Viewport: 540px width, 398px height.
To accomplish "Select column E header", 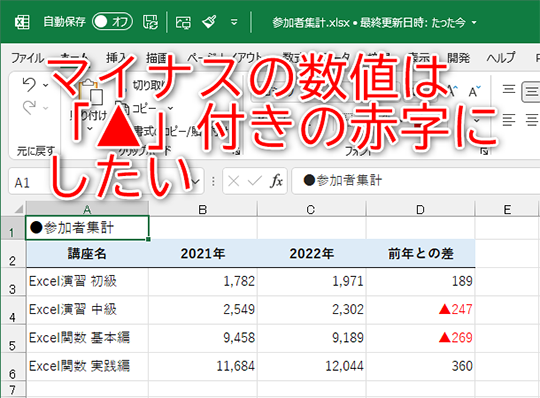I will point(507,209).
